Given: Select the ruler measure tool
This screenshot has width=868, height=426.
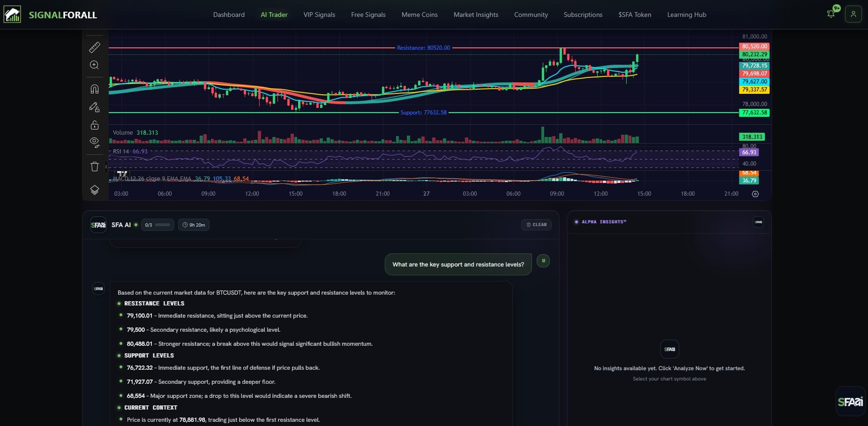Looking at the screenshot, I should click(x=94, y=47).
